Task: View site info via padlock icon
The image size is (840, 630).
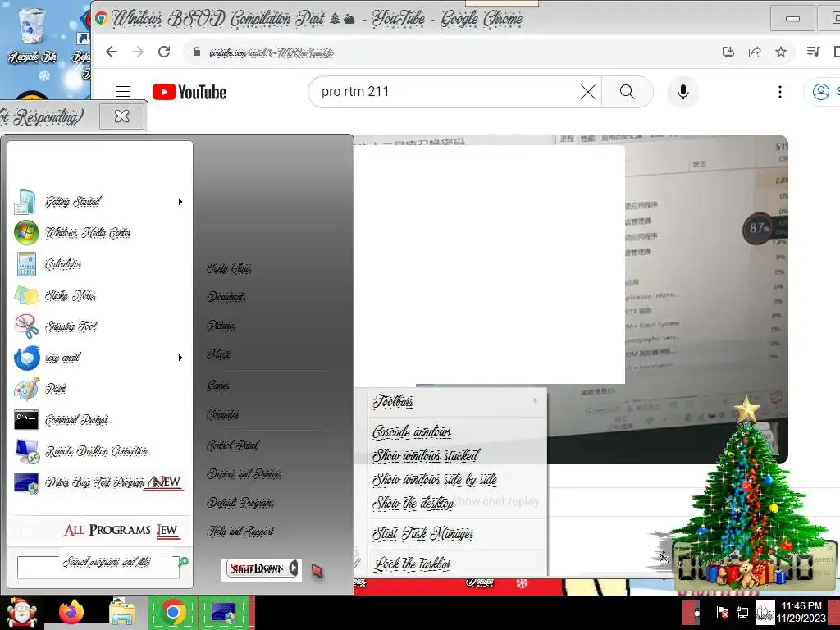Action: point(197,52)
